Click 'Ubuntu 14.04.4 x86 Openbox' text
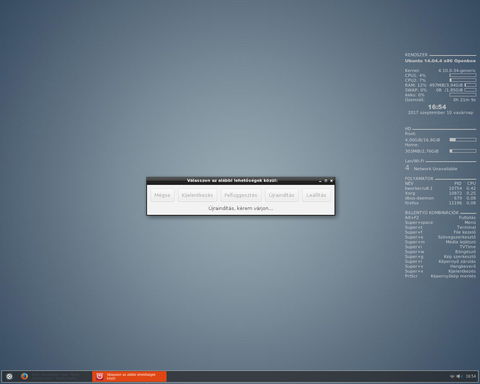The height and width of the screenshot is (384, 480). (440, 61)
